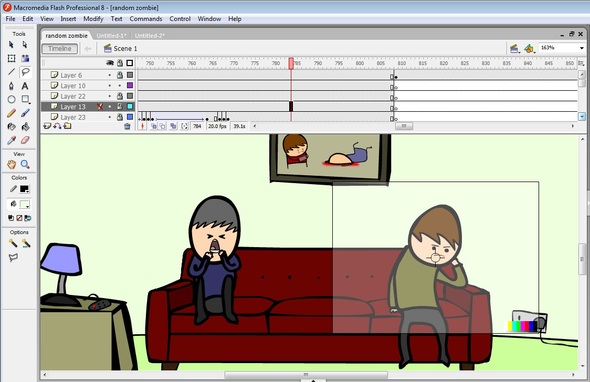Viewport: 590px width, 382px height.
Task: Select Layer 23 in the timeline
Action: click(x=73, y=117)
